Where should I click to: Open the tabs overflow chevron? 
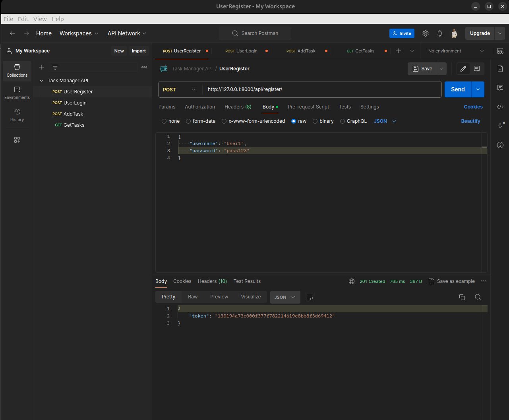coord(412,51)
